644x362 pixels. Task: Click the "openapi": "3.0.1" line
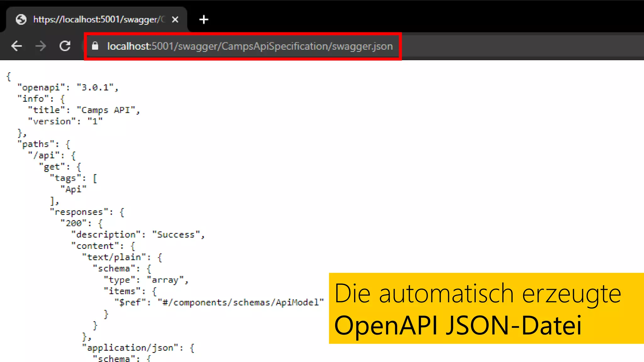tap(68, 87)
